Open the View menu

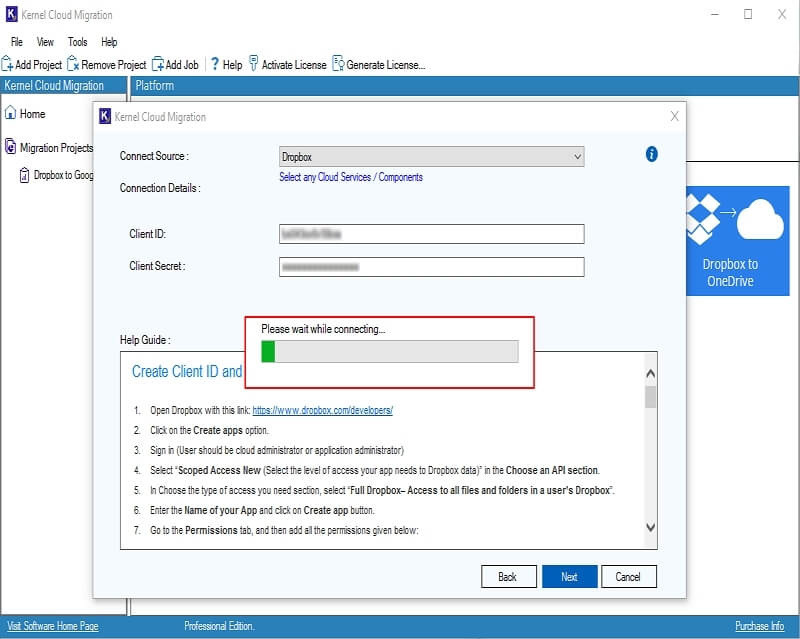pos(45,42)
